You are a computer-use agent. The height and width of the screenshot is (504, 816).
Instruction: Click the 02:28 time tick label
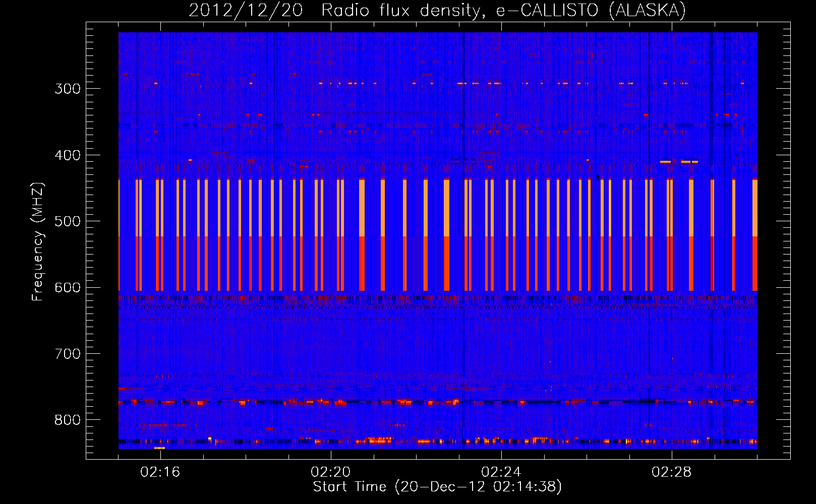click(x=672, y=472)
